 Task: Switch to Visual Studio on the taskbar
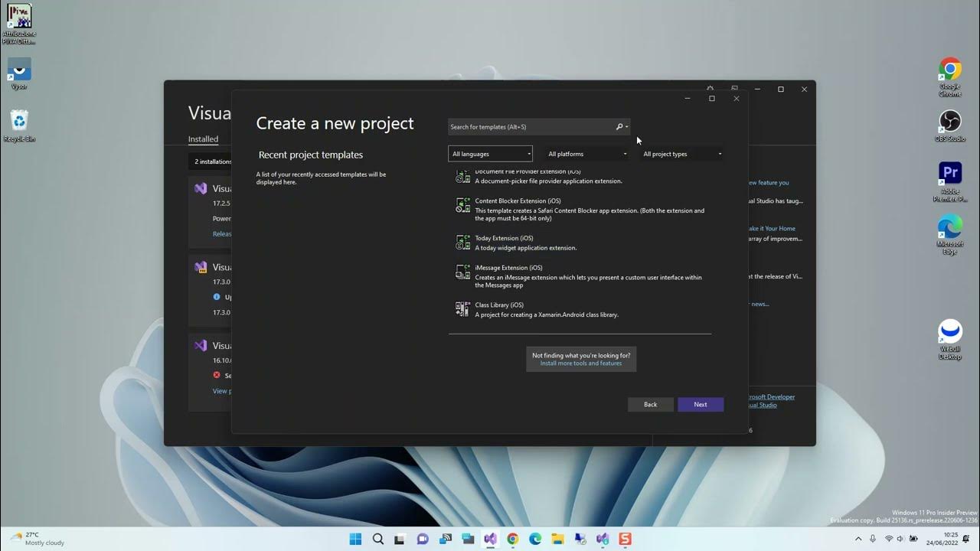(x=490, y=539)
